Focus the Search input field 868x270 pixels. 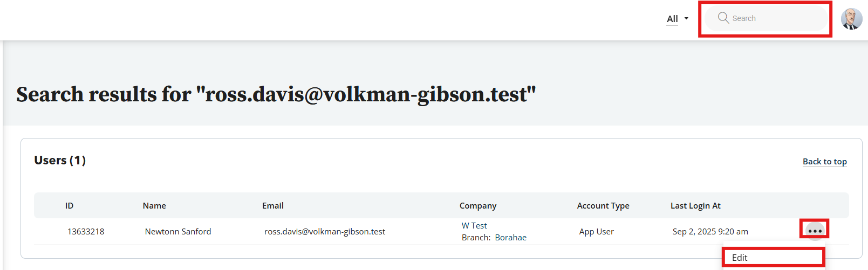tap(777, 18)
